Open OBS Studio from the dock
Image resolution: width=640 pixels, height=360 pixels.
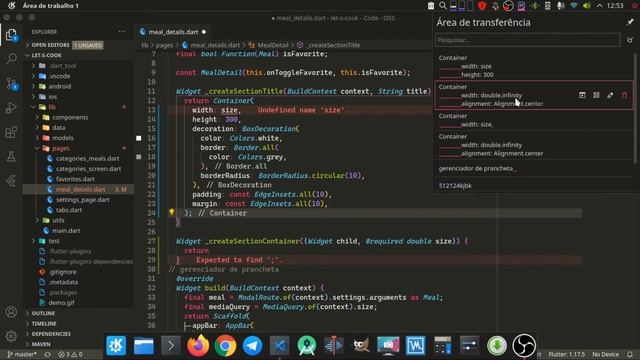[x=524, y=346]
